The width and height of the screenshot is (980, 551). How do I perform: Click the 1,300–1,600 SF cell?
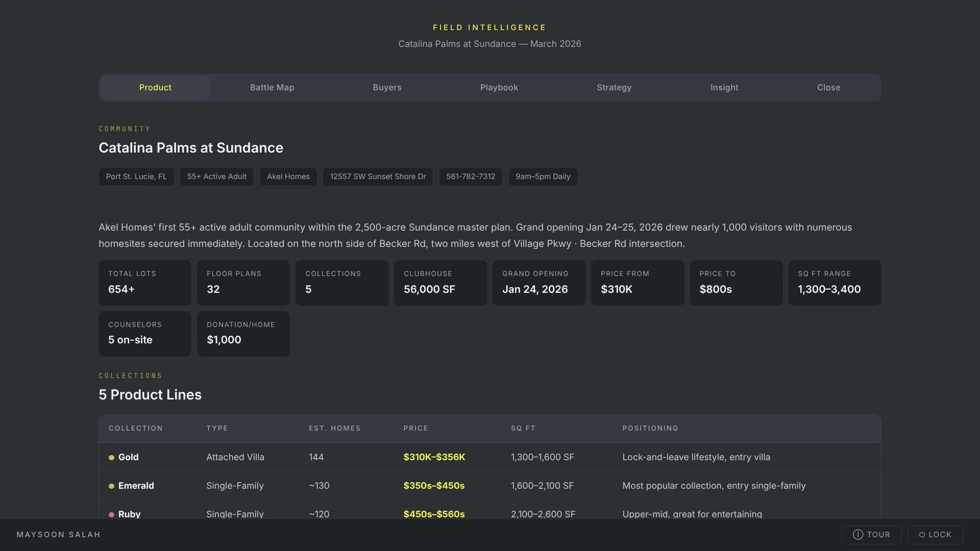click(543, 457)
